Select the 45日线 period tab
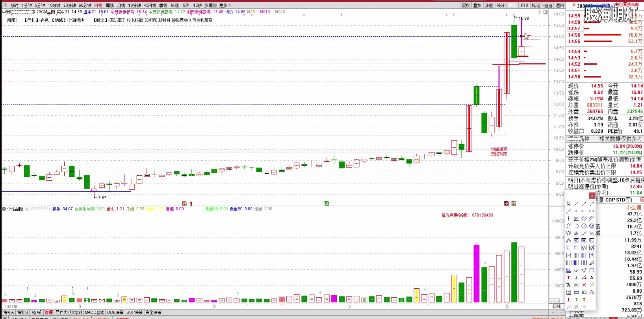This screenshot has width=644, height=319. [x=150, y=6]
